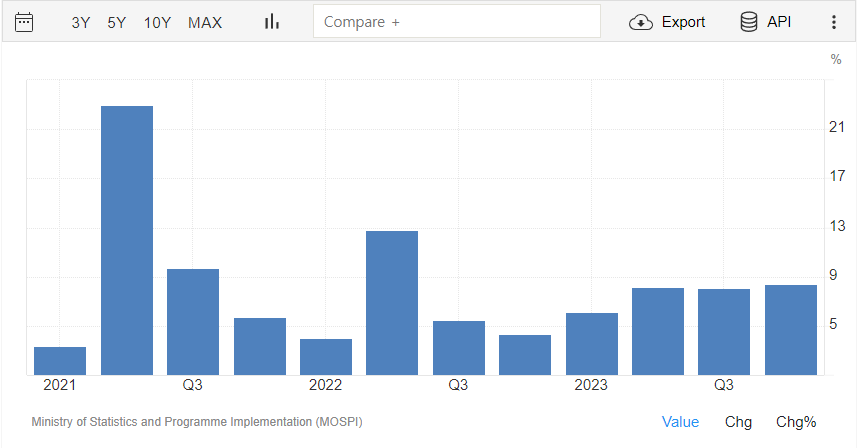
Task: Click the bar above 2023 label
Action: click(592, 344)
